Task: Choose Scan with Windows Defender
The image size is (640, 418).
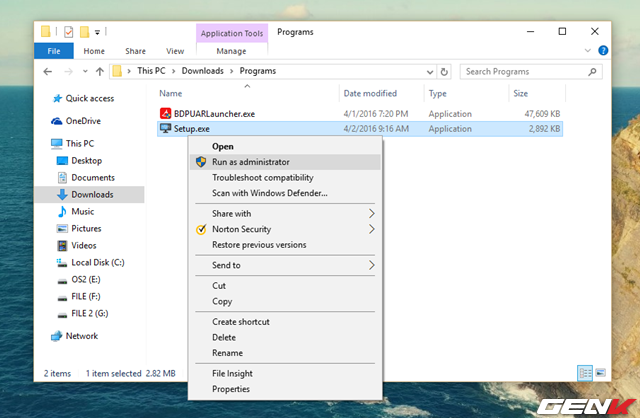Action: (x=285, y=193)
